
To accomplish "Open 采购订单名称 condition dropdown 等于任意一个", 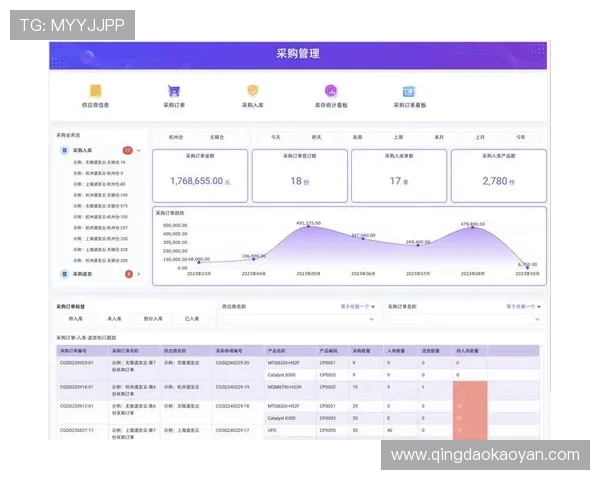I will 523,307.
